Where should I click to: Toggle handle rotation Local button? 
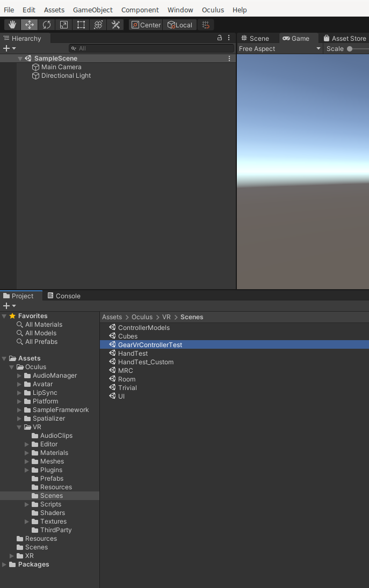tap(180, 25)
